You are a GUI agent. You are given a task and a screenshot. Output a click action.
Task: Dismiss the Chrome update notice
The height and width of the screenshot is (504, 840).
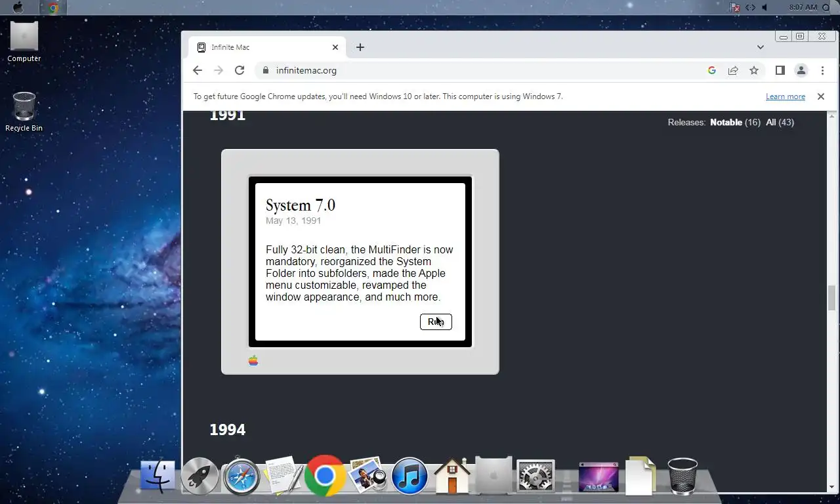820,96
